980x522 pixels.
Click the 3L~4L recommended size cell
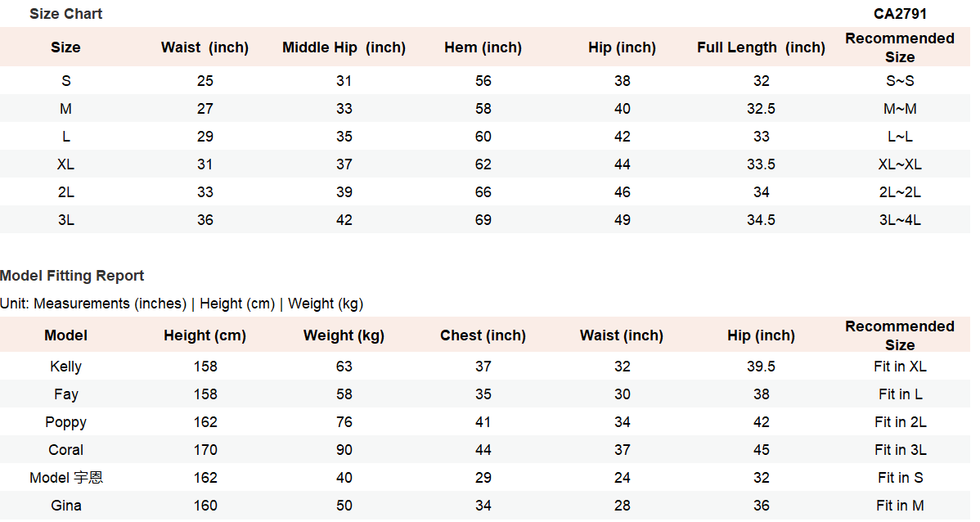900,220
